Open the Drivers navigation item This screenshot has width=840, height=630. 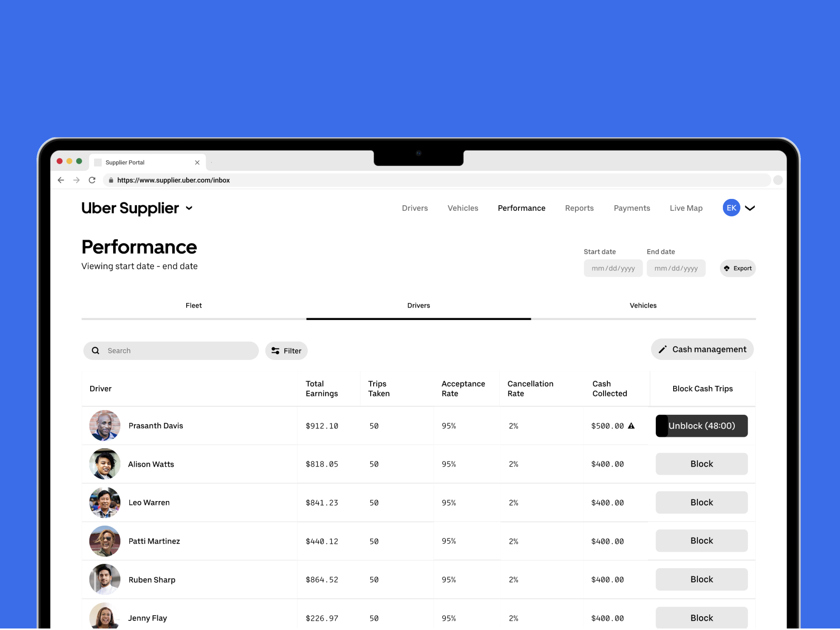click(x=415, y=208)
